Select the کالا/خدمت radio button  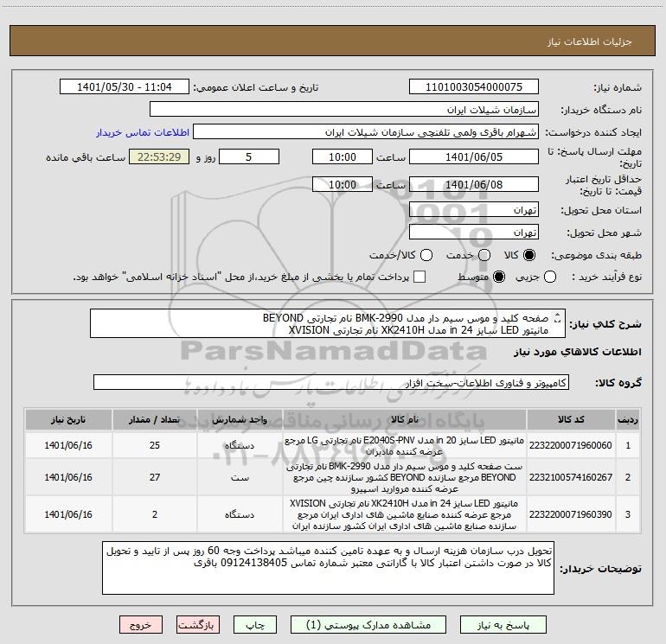tap(426, 255)
